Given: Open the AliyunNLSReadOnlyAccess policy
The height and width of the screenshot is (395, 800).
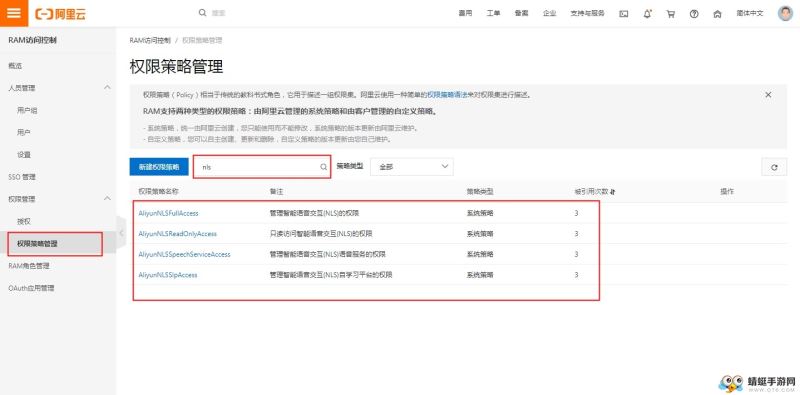Looking at the screenshot, I should point(178,234).
